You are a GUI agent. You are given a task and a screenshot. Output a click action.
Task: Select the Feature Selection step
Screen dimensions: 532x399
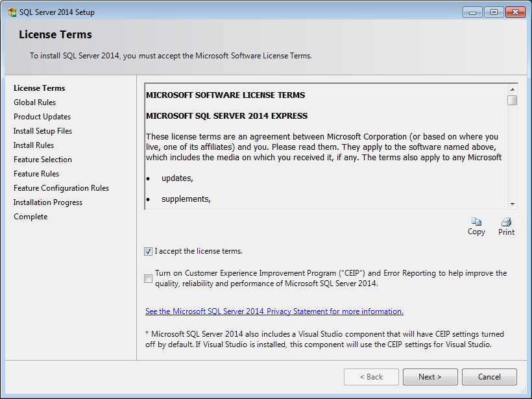43,160
